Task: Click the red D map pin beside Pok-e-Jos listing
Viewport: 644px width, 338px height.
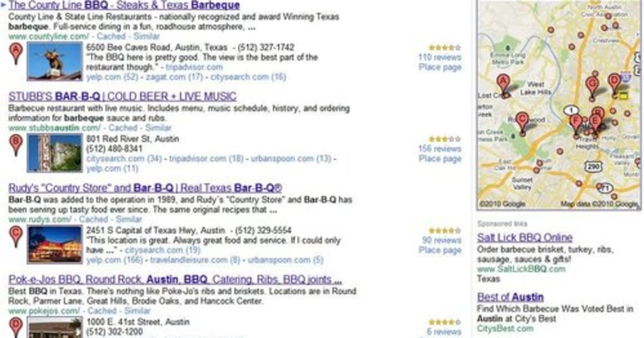Action: pos(16,327)
